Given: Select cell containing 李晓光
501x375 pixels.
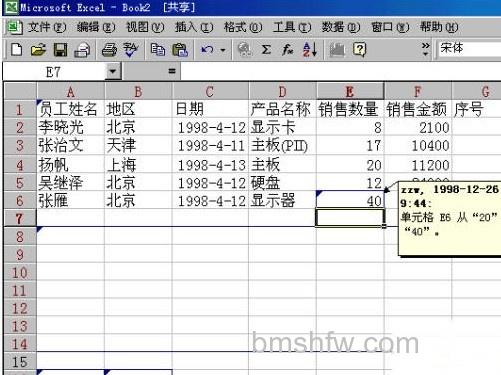Looking at the screenshot, I should pos(70,127).
